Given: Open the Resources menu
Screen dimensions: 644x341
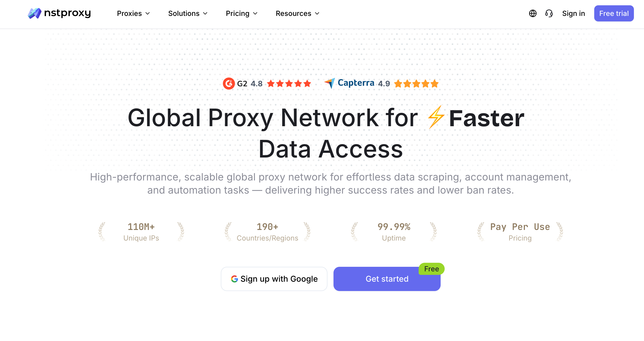Looking at the screenshot, I should pyautogui.click(x=297, y=13).
